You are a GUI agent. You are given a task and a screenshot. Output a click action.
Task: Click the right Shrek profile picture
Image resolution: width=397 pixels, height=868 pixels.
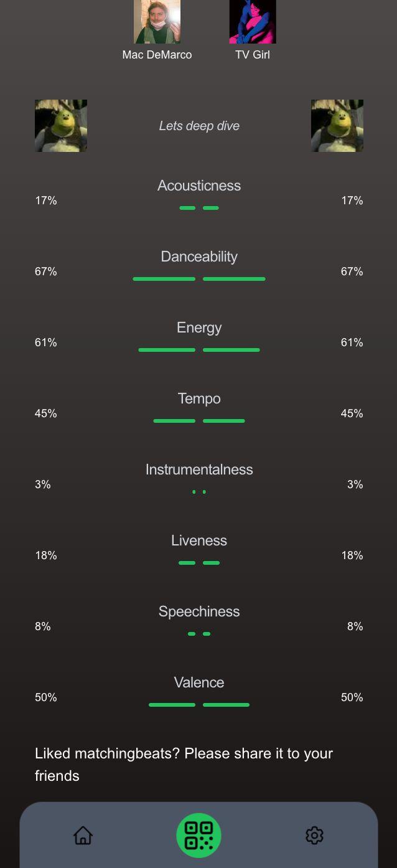337,126
